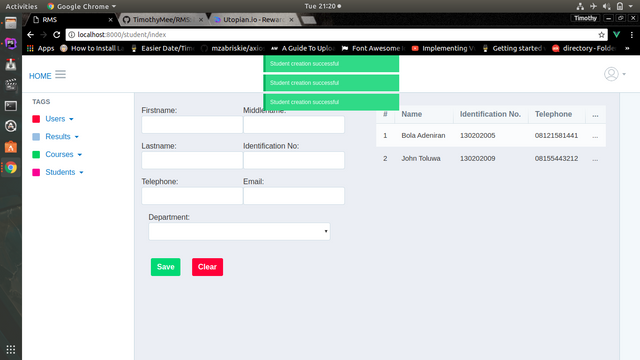Image resolution: width=640 pixels, height=360 pixels.
Task: Close the Utopian.io tab
Action: point(291,20)
